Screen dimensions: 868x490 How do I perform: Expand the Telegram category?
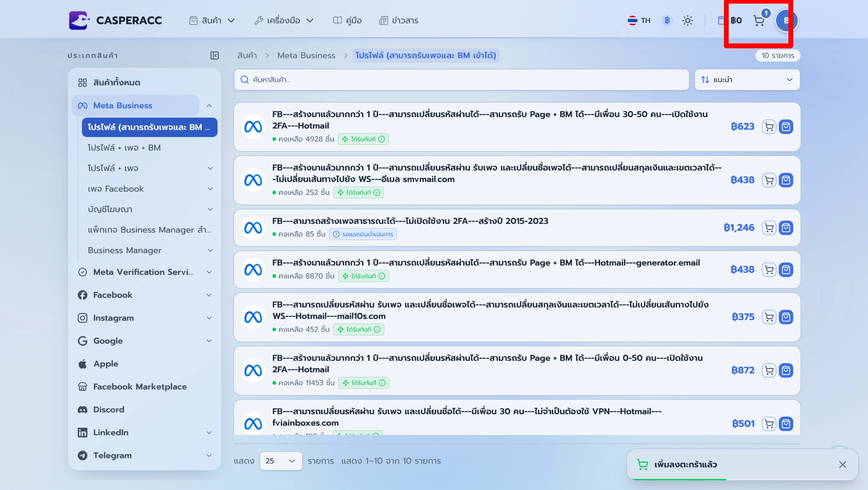click(x=209, y=455)
